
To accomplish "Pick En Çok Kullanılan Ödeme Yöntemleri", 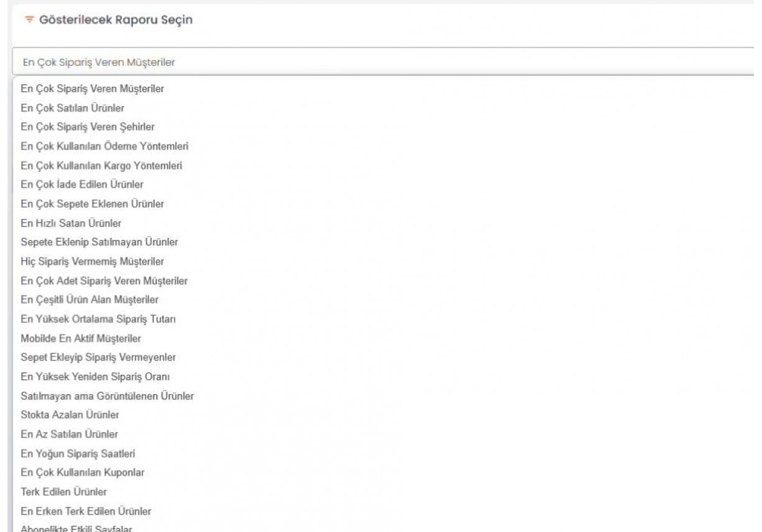I will click(104, 147).
